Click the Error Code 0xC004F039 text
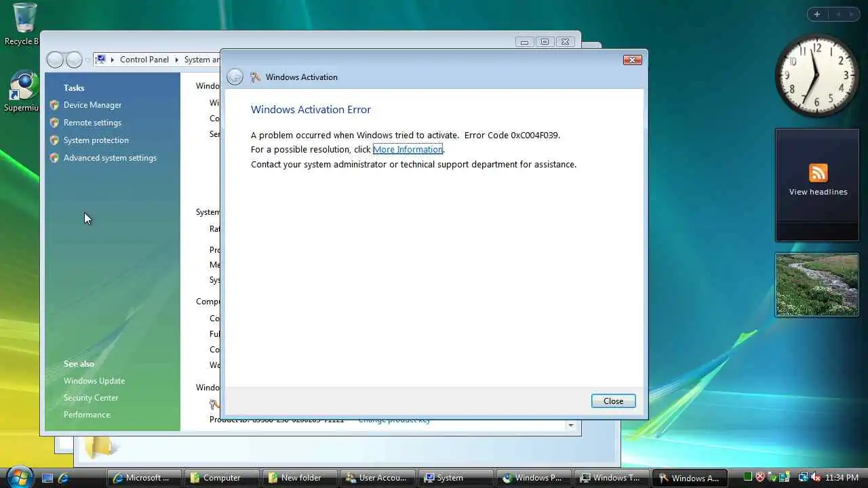Image resolution: width=868 pixels, height=488 pixels. [x=512, y=135]
